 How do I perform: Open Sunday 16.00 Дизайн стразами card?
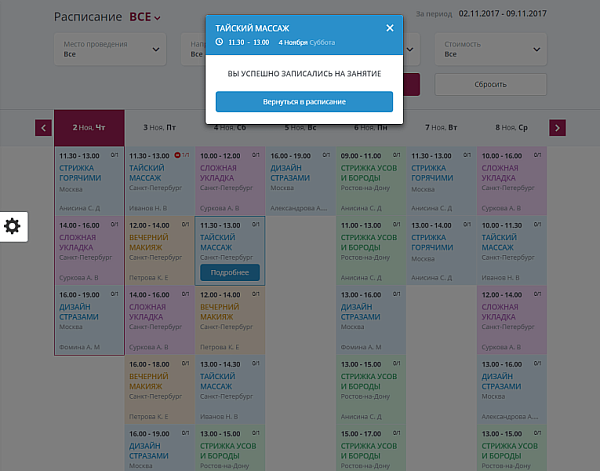[x=300, y=180]
